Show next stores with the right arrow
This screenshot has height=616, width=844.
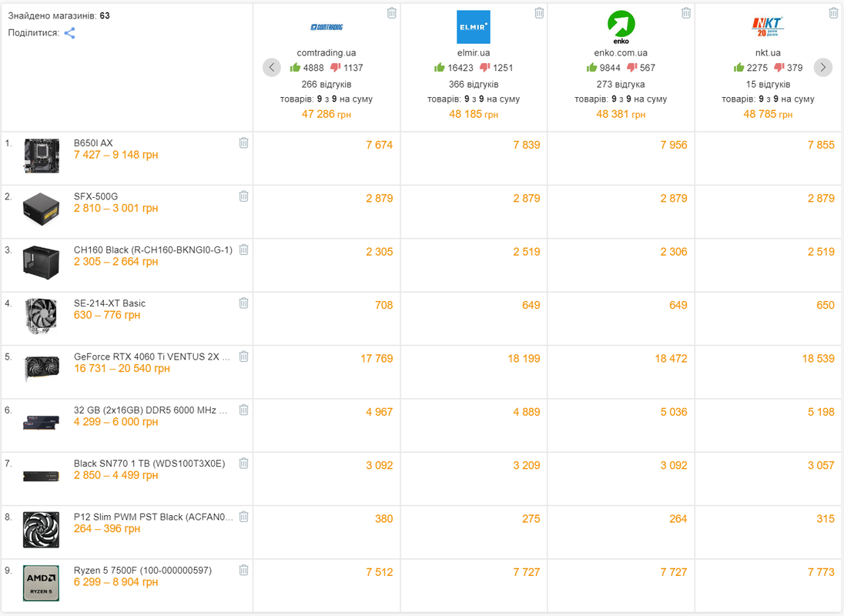pos(823,67)
